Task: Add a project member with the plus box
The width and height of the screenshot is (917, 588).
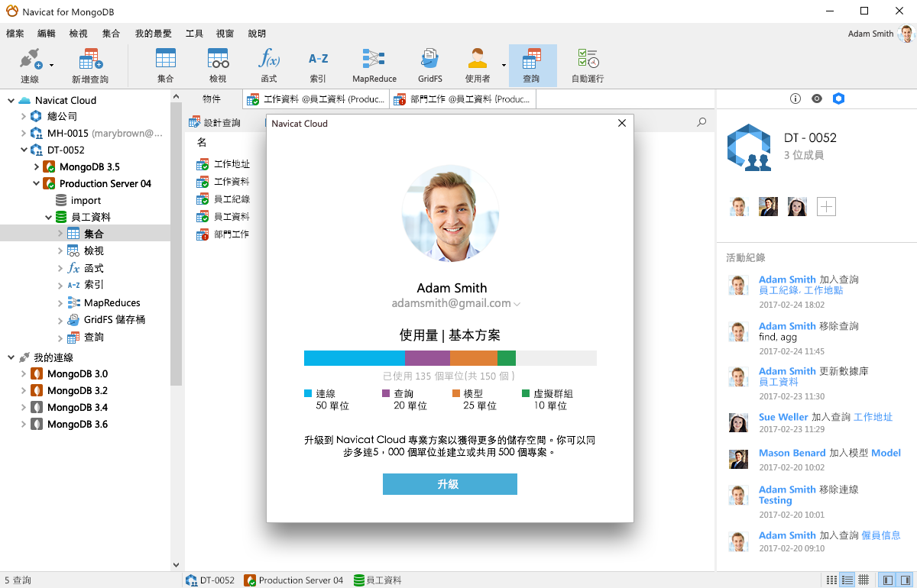Action: (826, 206)
